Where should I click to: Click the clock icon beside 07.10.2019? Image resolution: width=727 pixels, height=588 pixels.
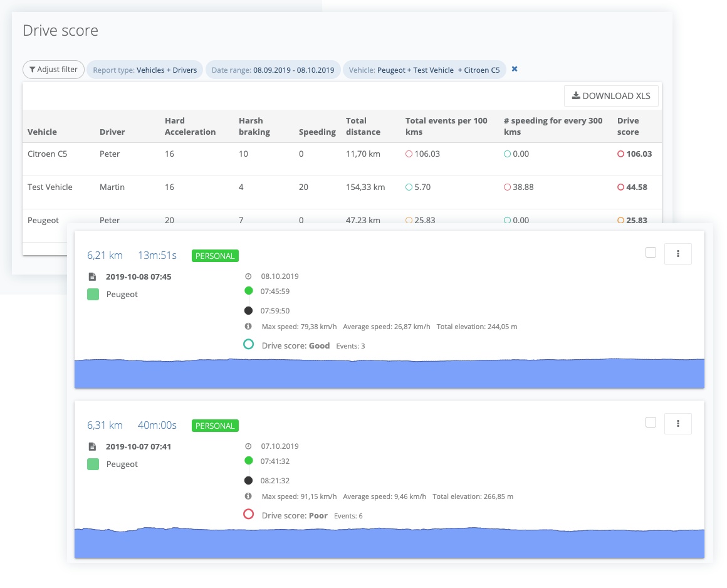[248, 446]
